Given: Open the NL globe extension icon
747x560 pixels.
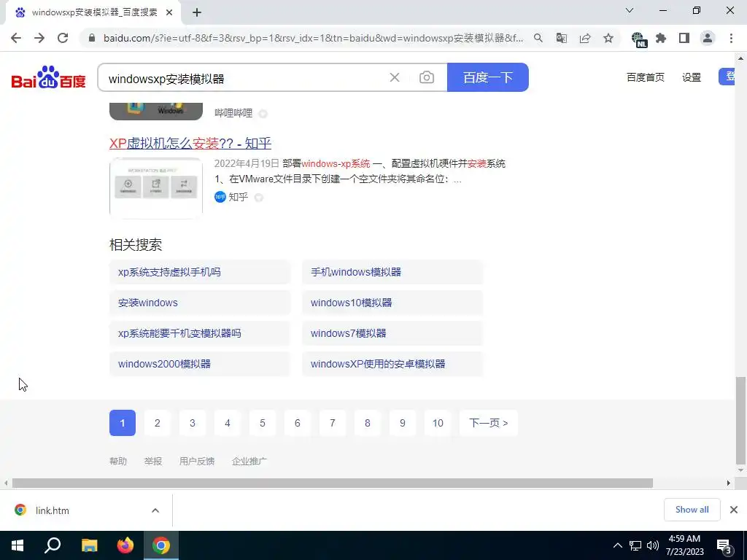Looking at the screenshot, I should click(638, 39).
